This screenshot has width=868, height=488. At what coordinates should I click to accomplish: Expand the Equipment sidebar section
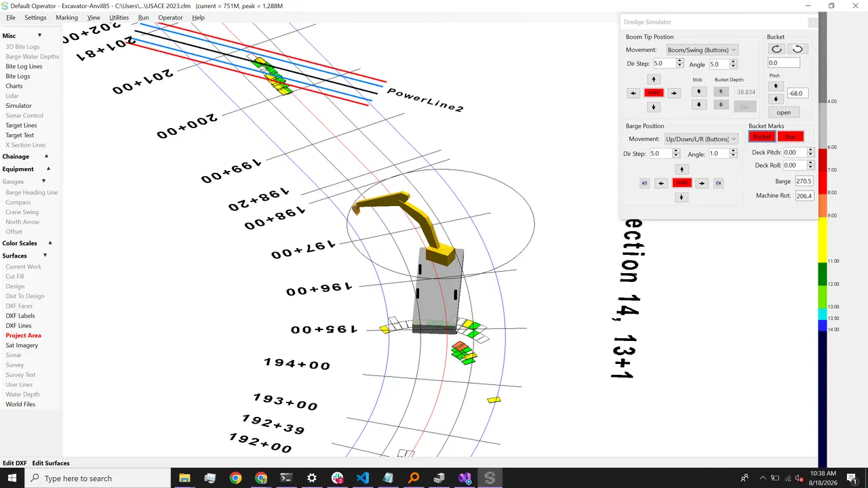(x=47, y=169)
